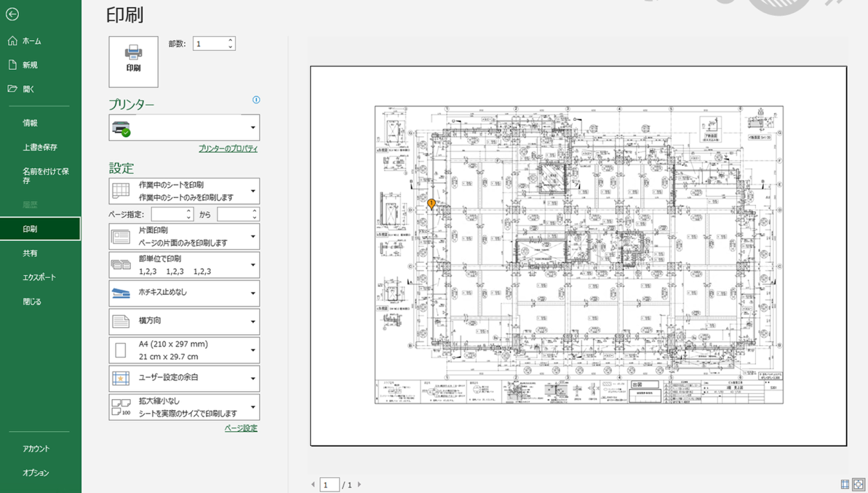
Task: Open 部単位で印刷 collation dropdown
Action: [x=184, y=265]
